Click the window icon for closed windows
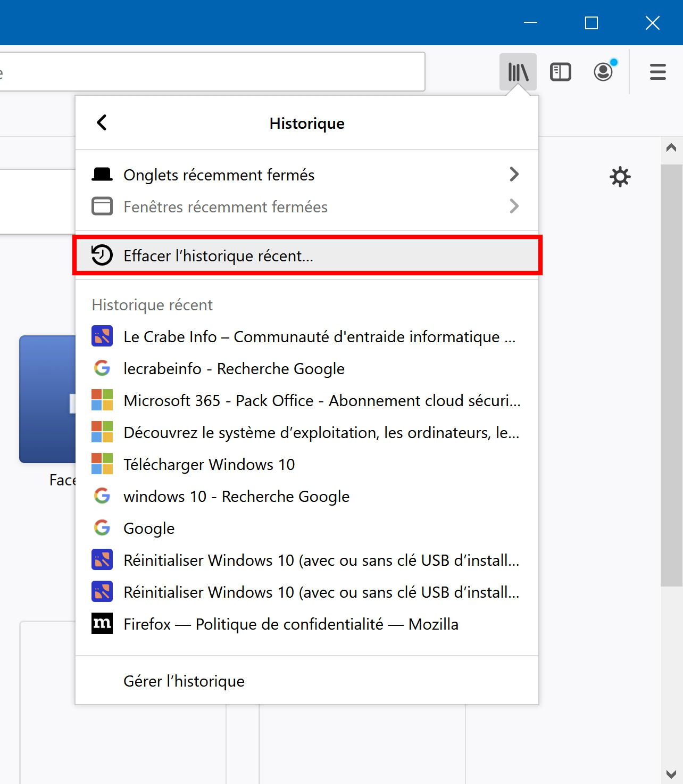 pos(102,206)
